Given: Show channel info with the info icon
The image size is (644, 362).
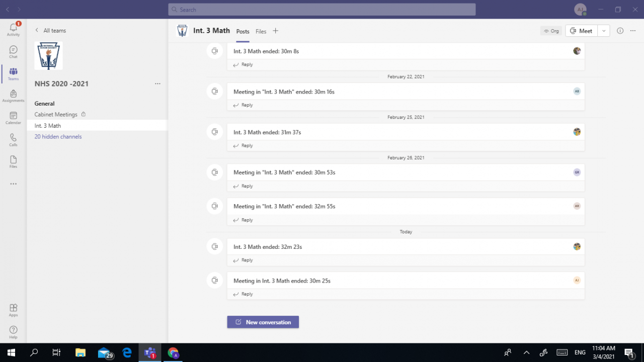Looking at the screenshot, I should coord(620,31).
